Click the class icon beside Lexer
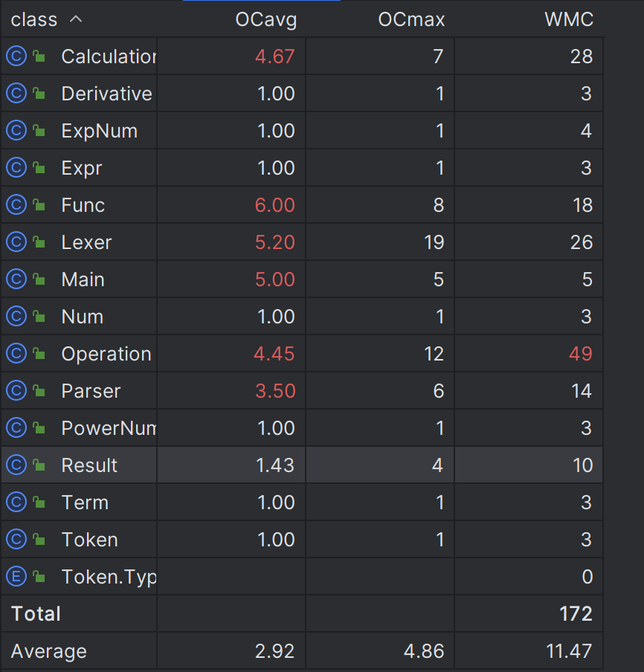The height and width of the screenshot is (672, 644). click(16, 242)
